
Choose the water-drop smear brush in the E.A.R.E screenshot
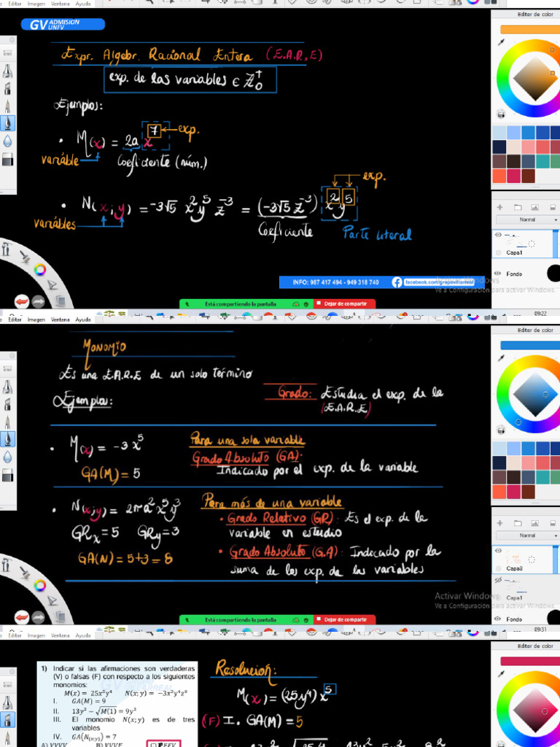click(x=7, y=142)
